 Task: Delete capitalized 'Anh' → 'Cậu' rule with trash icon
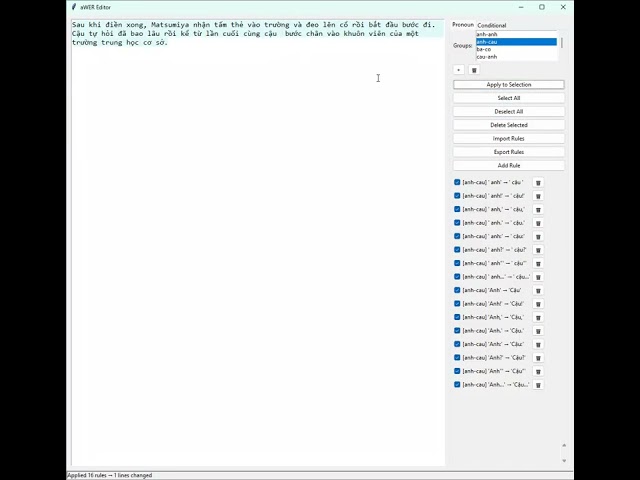pyautogui.click(x=538, y=291)
